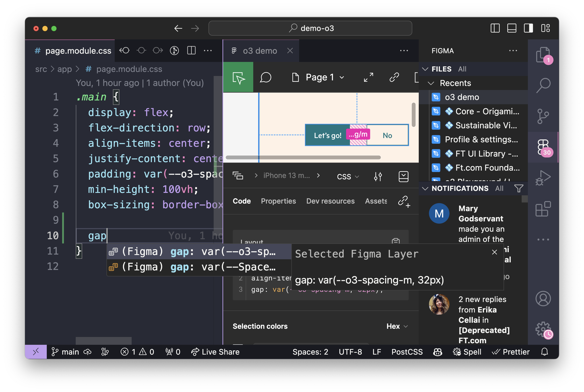Open Source Control view in activity bar

pos(543,116)
